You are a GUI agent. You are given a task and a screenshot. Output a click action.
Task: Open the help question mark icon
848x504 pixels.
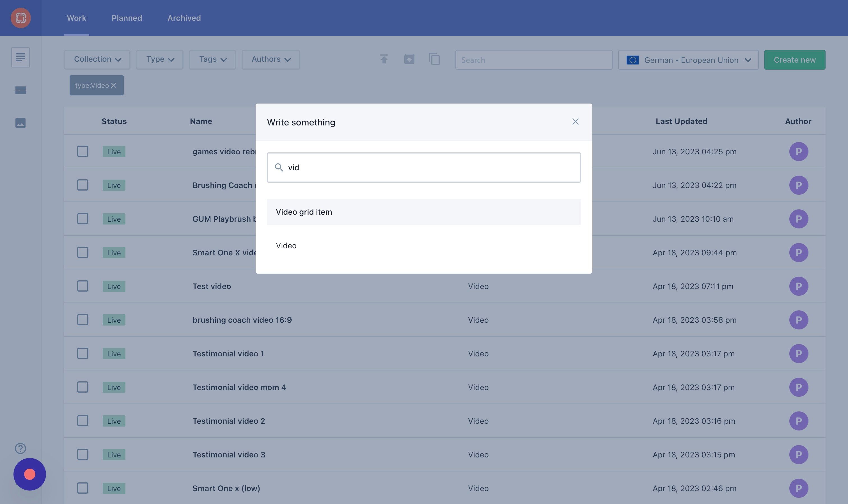[x=20, y=448]
